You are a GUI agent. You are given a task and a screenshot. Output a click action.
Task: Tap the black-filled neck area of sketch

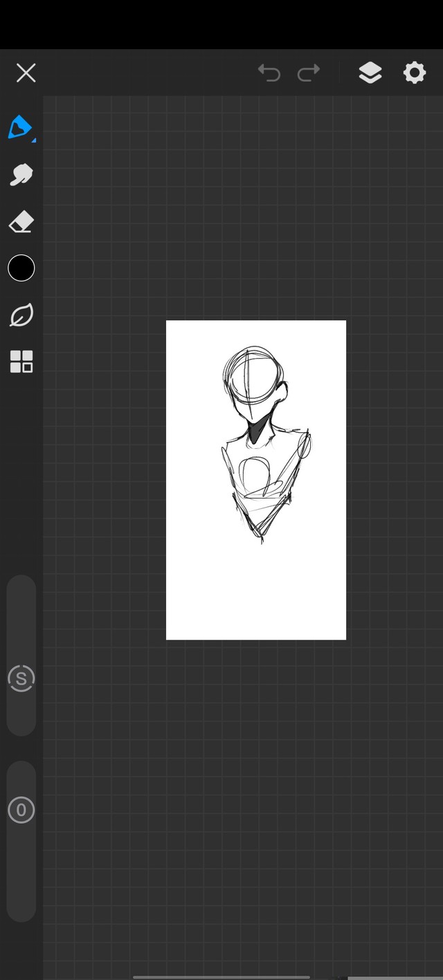click(257, 433)
